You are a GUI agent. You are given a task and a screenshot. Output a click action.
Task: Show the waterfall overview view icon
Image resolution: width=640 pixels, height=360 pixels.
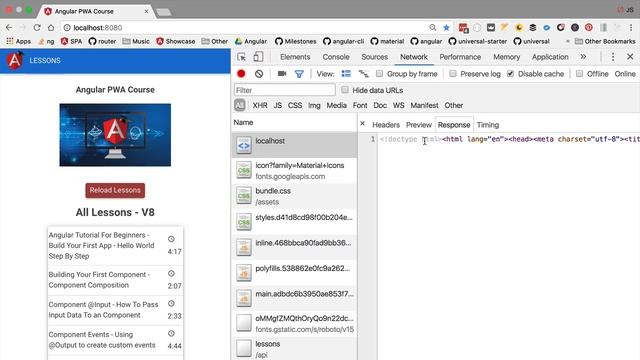click(363, 74)
